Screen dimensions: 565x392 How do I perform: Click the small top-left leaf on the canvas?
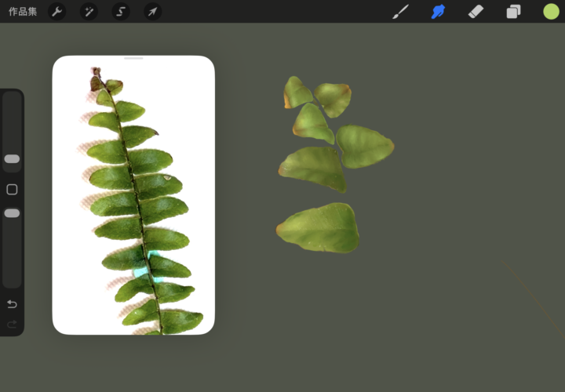[x=297, y=93]
